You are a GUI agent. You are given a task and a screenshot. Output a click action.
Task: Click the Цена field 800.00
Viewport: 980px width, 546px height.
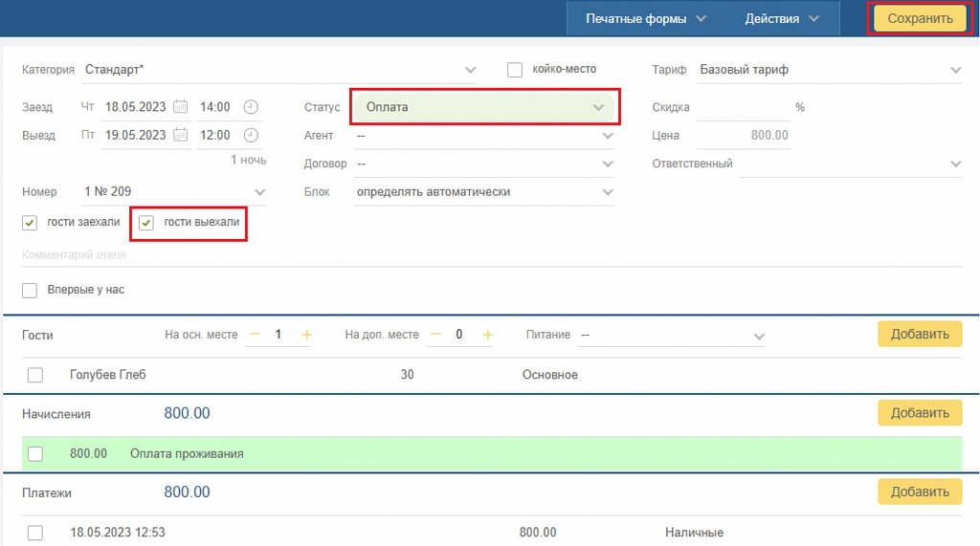click(744, 135)
